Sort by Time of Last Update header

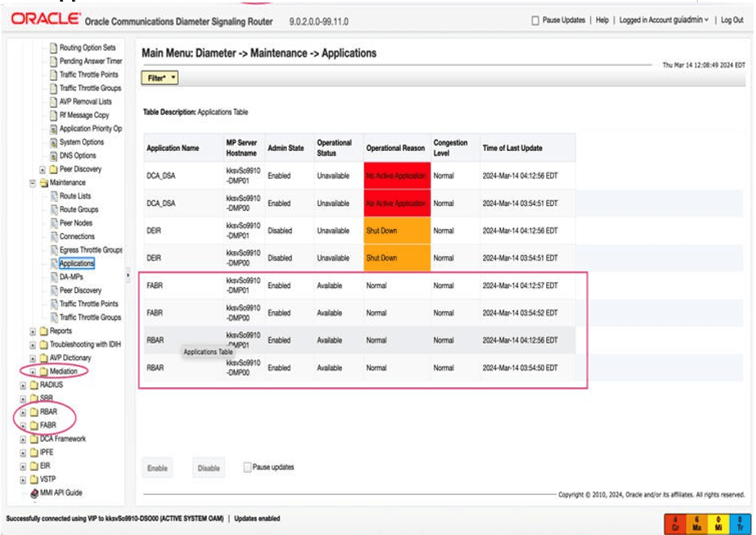[x=512, y=148]
